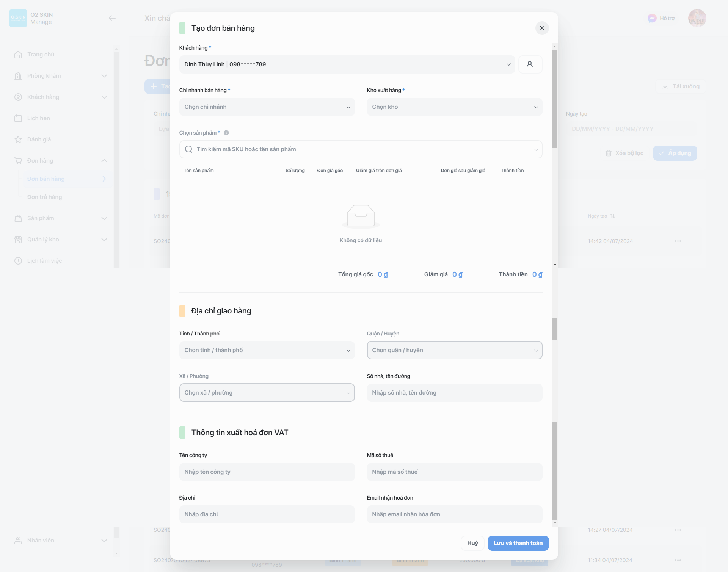Click the info icon beside Chọn sản phẩm

[x=226, y=133]
